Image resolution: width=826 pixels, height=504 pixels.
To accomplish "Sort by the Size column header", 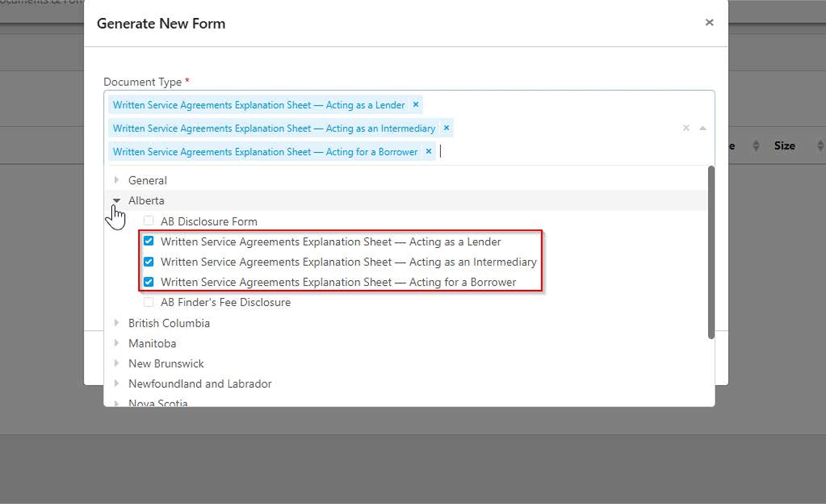I will pos(785,146).
